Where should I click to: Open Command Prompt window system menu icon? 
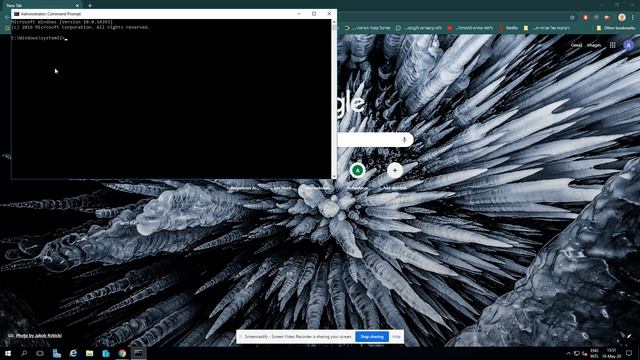tap(16, 14)
